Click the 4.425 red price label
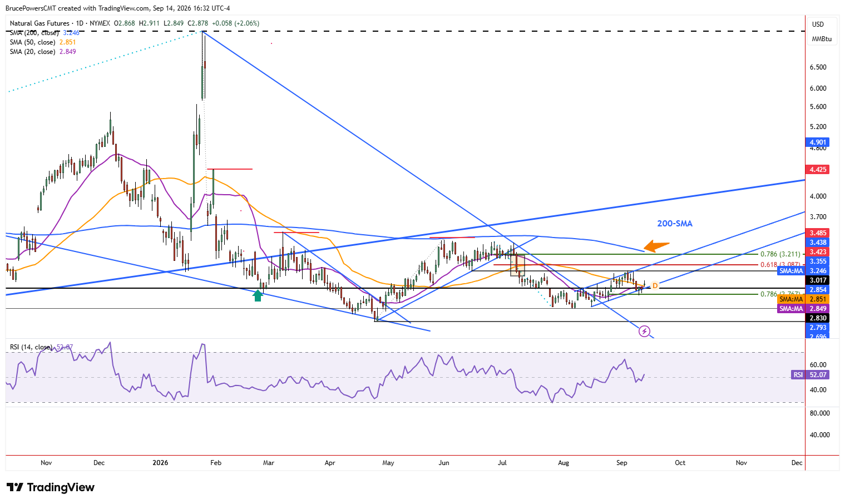 [x=818, y=170]
